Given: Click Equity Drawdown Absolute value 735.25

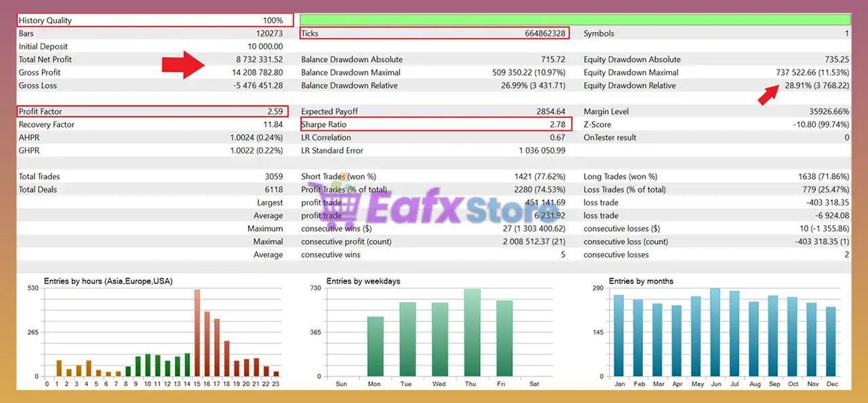Looking at the screenshot, I should (x=837, y=60).
